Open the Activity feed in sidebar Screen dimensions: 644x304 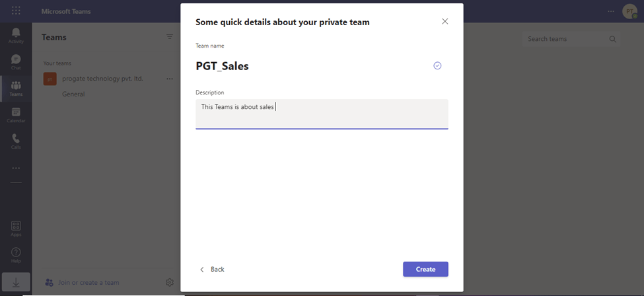[16, 35]
